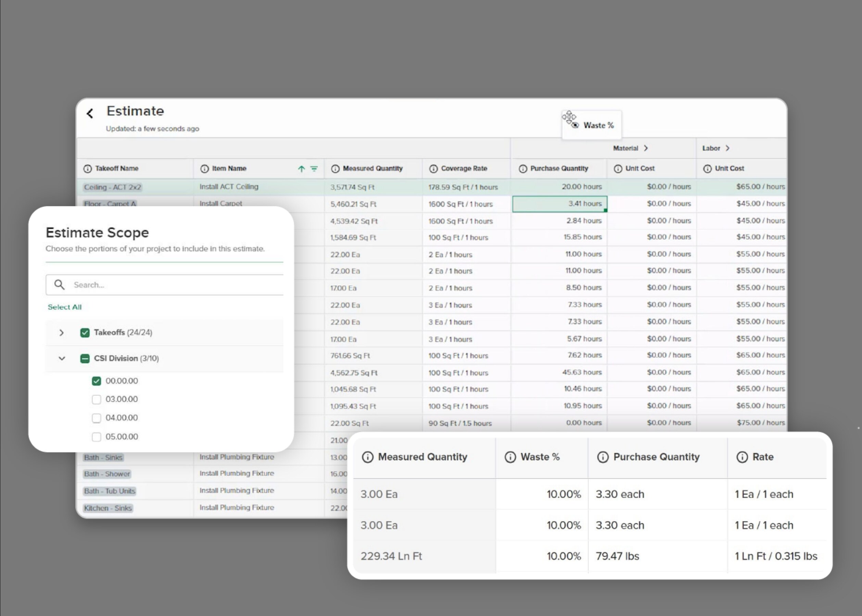Collapse the CSI Division tree node
The width and height of the screenshot is (862, 616).
[x=62, y=358]
